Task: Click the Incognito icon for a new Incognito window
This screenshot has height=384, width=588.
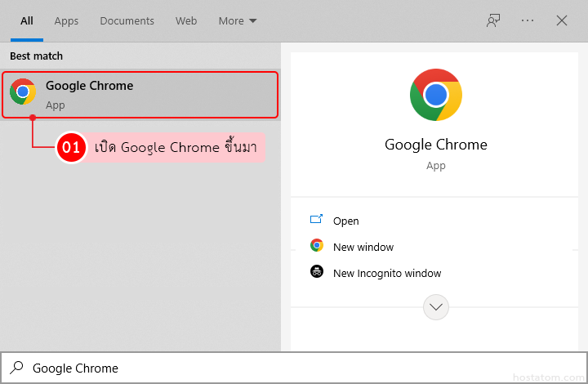Action: (x=317, y=272)
